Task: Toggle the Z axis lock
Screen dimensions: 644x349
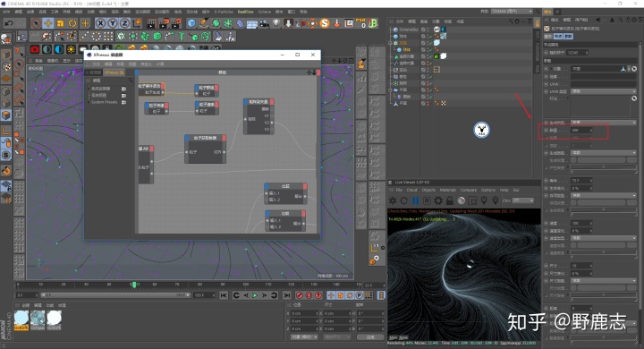Action: [x=124, y=23]
